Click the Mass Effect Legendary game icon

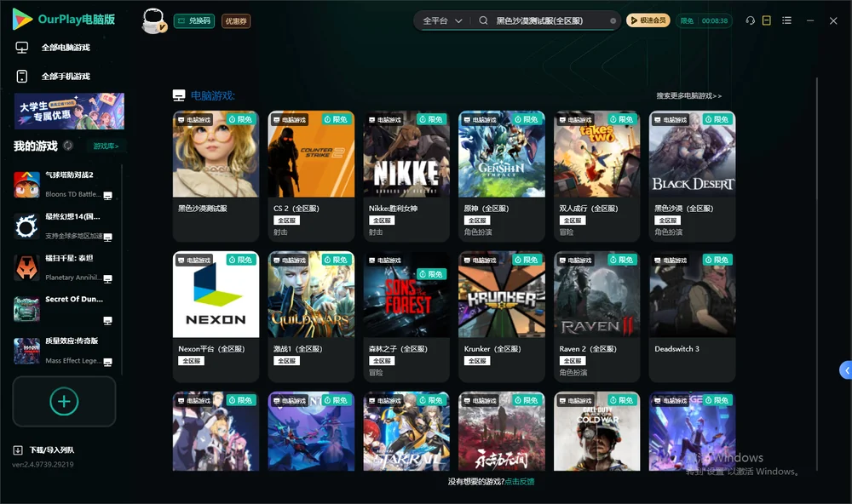pos(26,352)
